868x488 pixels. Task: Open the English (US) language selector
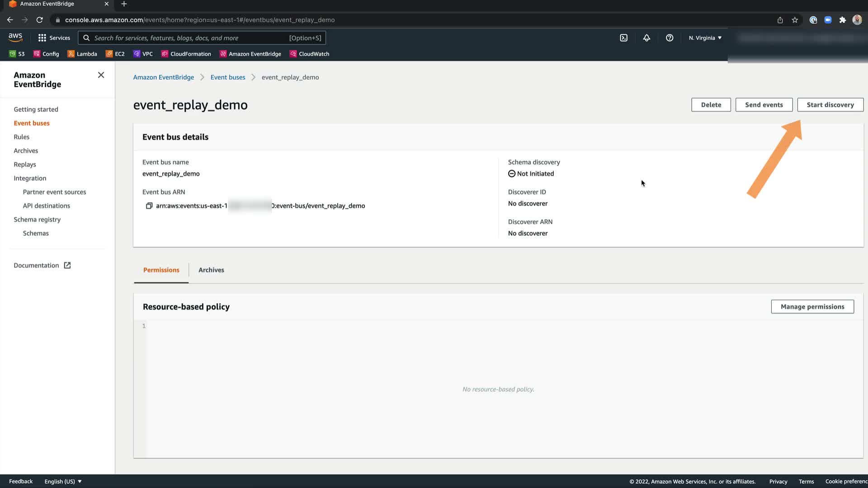(x=63, y=481)
